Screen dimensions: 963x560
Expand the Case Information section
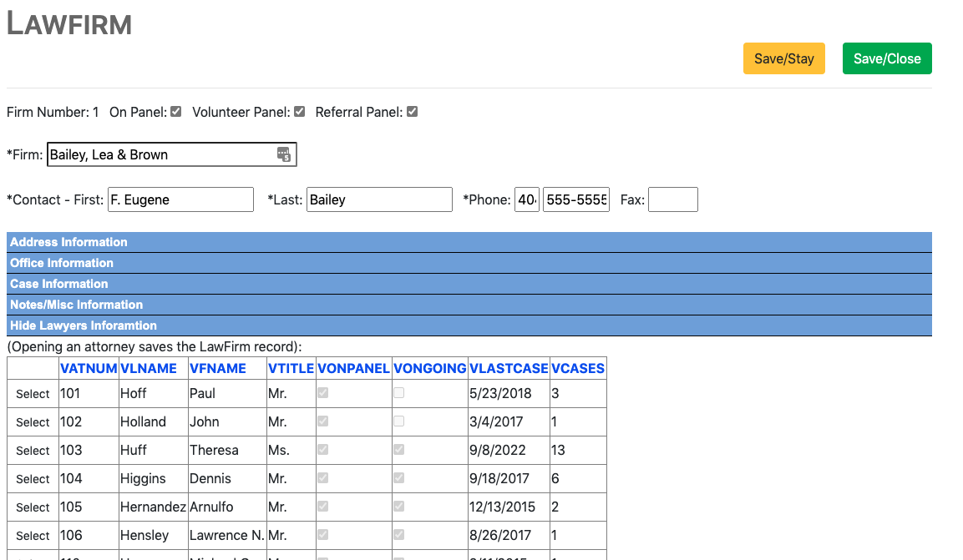point(59,284)
